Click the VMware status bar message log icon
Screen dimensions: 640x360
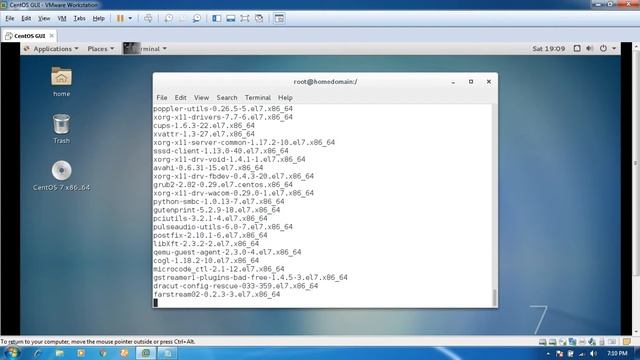click(627, 341)
